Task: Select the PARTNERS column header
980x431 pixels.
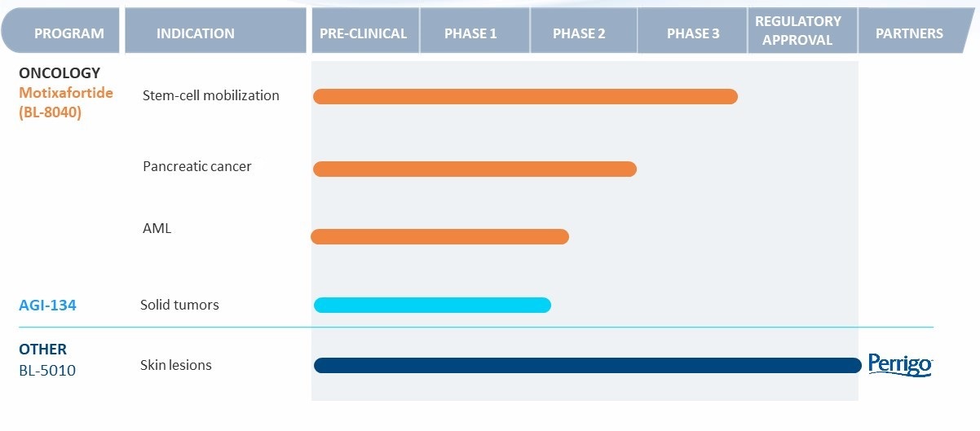Action: click(909, 33)
